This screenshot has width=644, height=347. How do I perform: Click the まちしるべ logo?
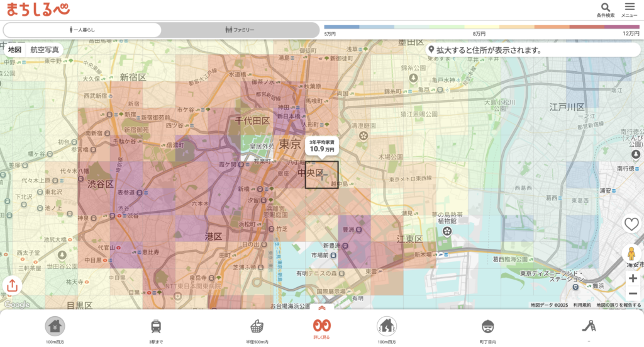[38, 9]
